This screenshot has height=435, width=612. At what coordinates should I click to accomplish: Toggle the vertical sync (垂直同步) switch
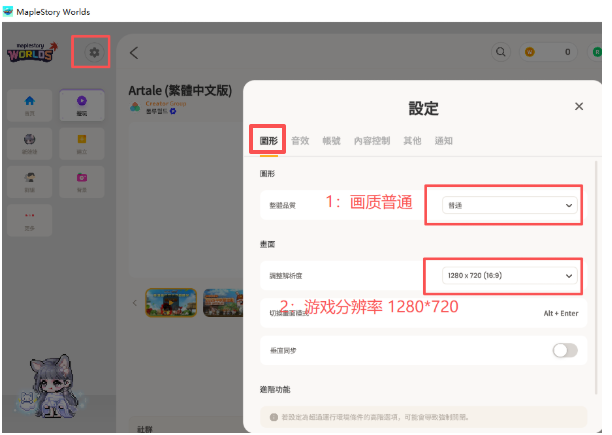coord(565,350)
